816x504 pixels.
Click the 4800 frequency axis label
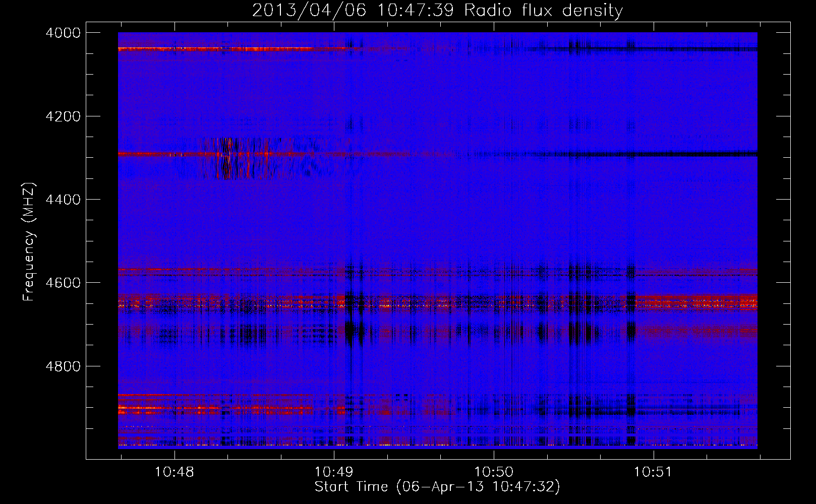click(63, 366)
